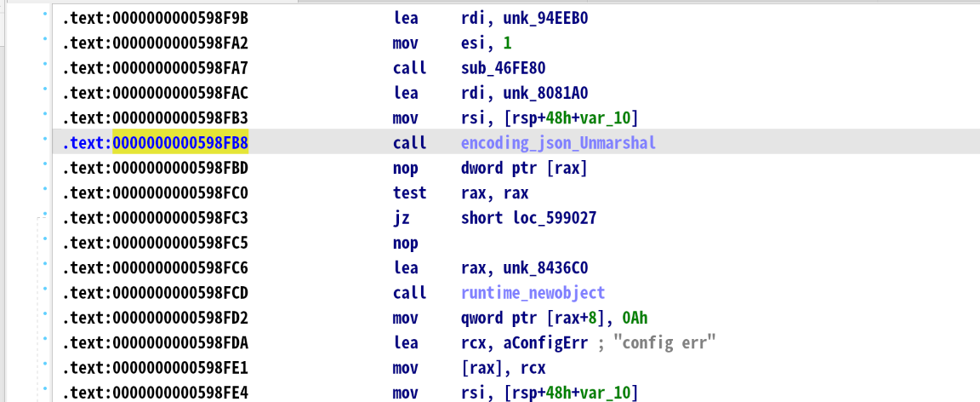Click margin dot beside address 598FC0

point(44,192)
